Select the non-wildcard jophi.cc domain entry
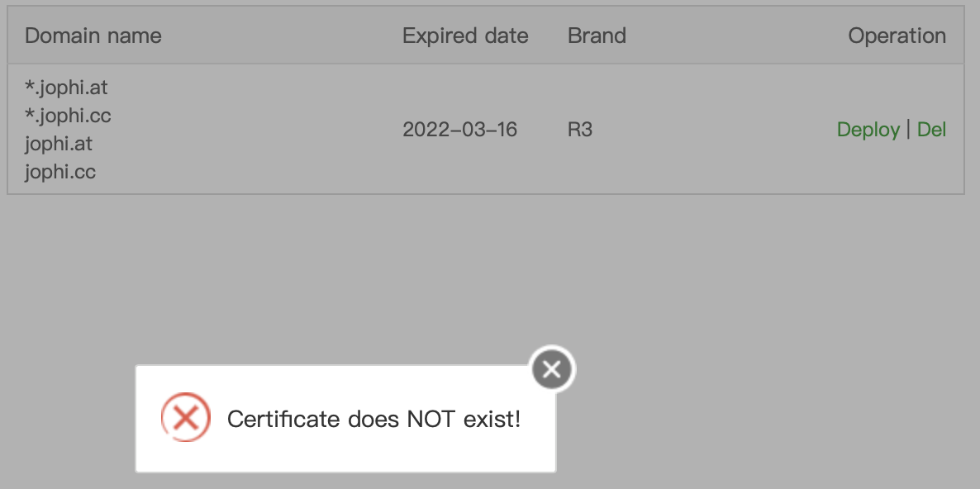 tap(60, 173)
